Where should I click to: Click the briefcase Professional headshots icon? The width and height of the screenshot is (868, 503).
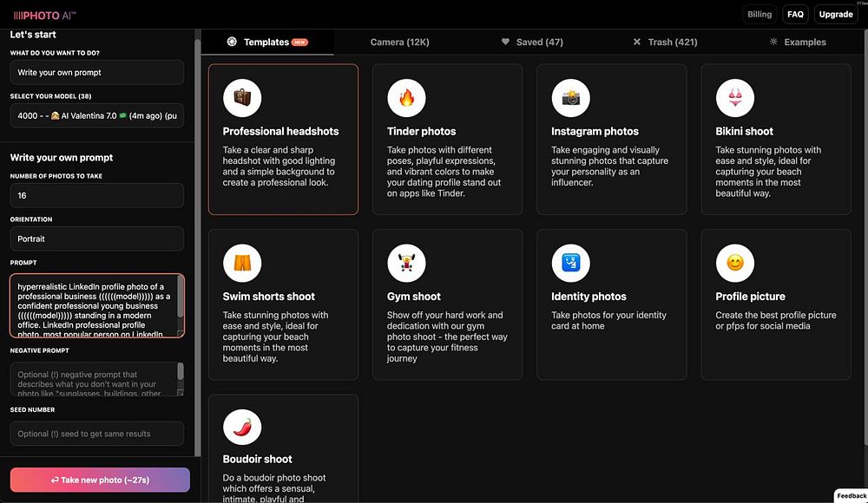coord(242,98)
